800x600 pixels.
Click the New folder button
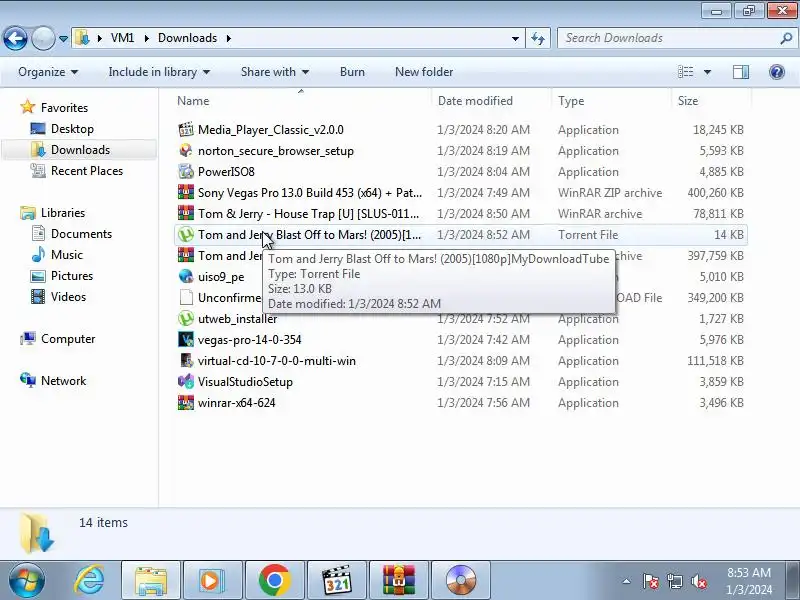coord(424,72)
